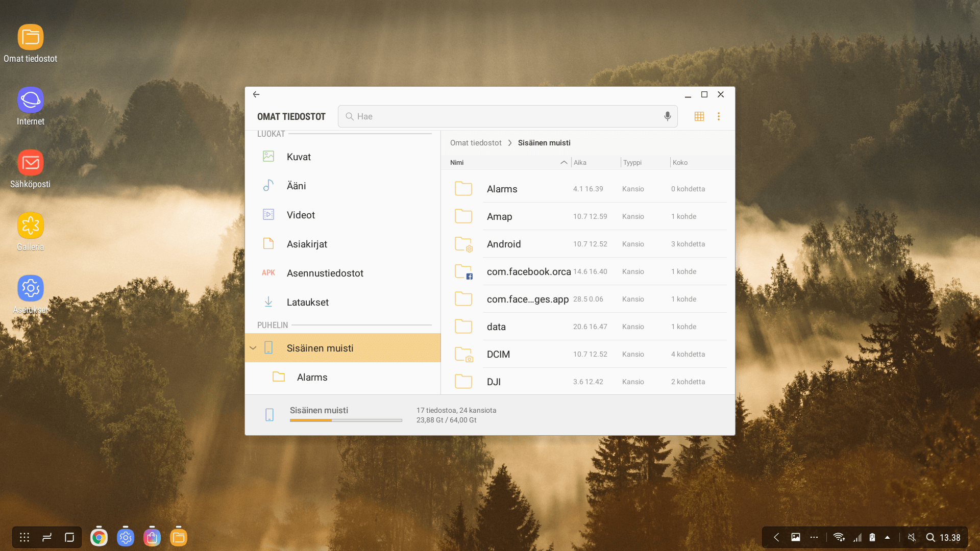Click the Sisäinen muisti storage usage bar
The height and width of the screenshot is (551, 980).
coord(346,420)
